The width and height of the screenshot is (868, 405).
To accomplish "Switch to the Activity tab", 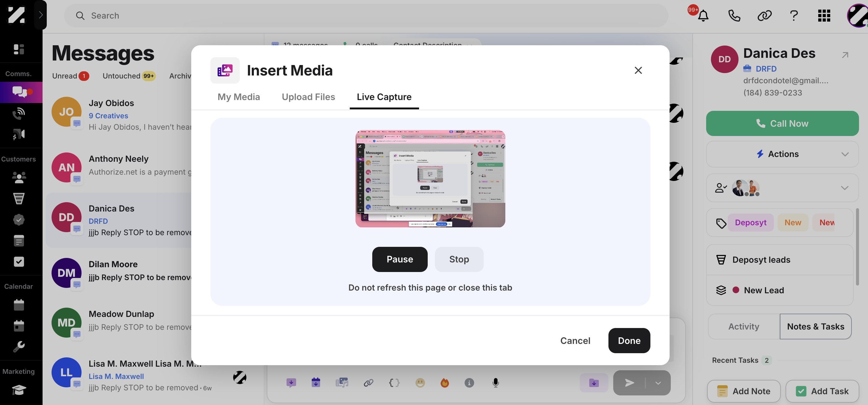I will coord(744,326).
